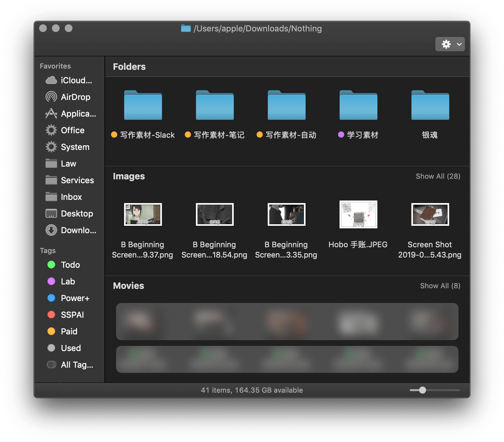Select the Hobo 手账.JPEG thumbnail
This screenshot has height=442, width=504.
pos(358,215)
